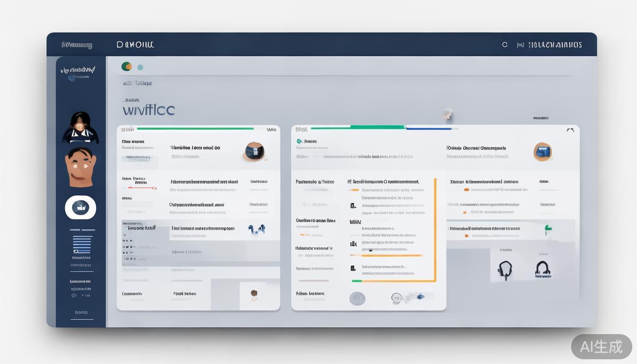Open the top-right header menu label
The width and height of the screenshot is (637, 364).
[555, 45]
